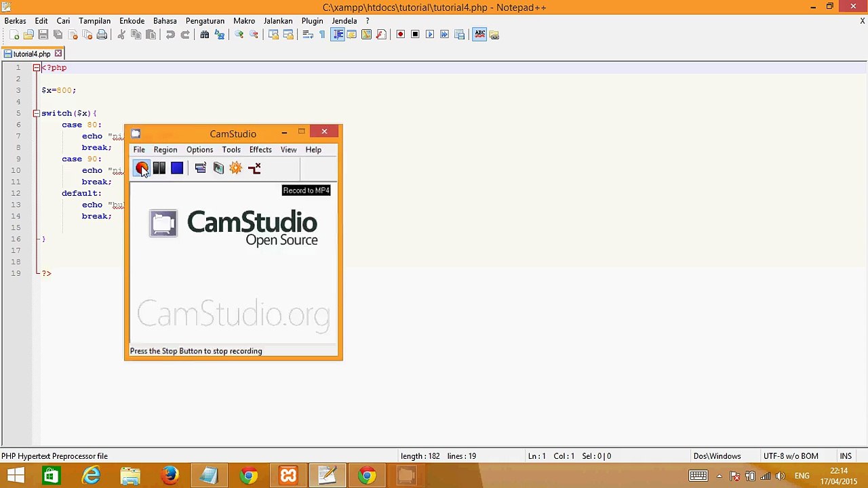This screenshot has width=868, height=488.
Task: Collapse the php block fold marker on line 1
Action: [37, 68]
